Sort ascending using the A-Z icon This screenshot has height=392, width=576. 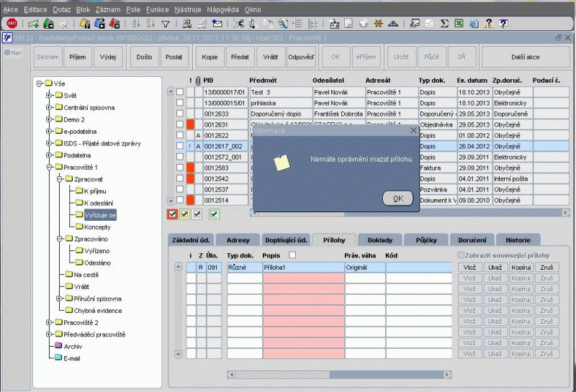[x=137, y=23]
